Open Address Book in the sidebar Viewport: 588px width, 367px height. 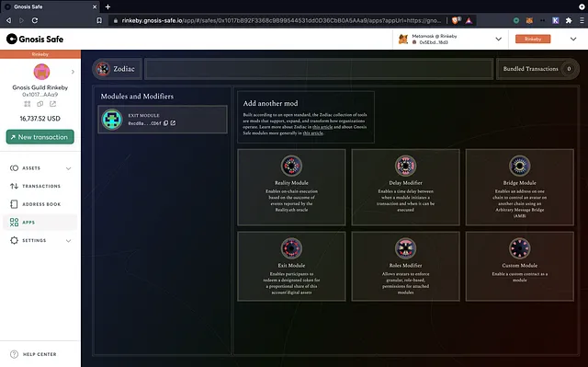pyautogui.click(x=40, y=204)
